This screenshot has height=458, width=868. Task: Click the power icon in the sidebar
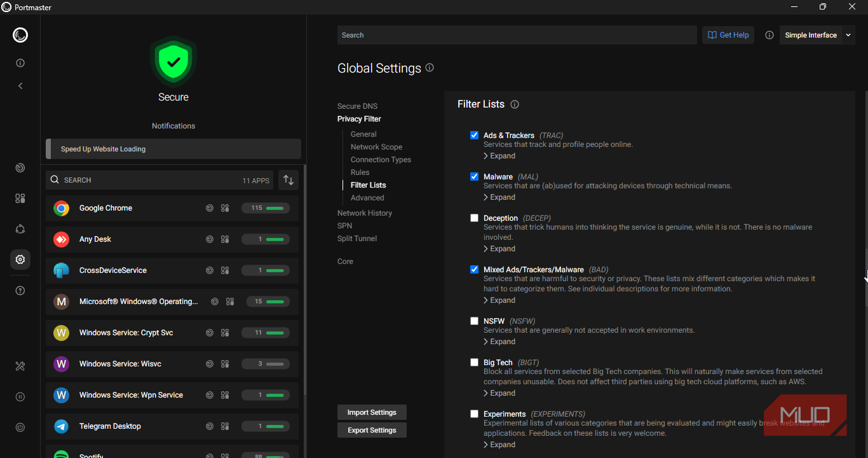point(20,427)
